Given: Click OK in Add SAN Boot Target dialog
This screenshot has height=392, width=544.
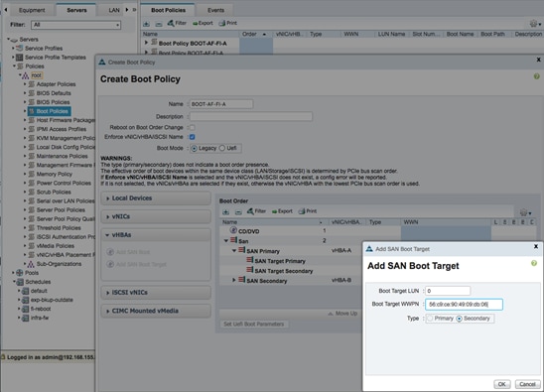Looking at the screenshot, I should 501,384.
